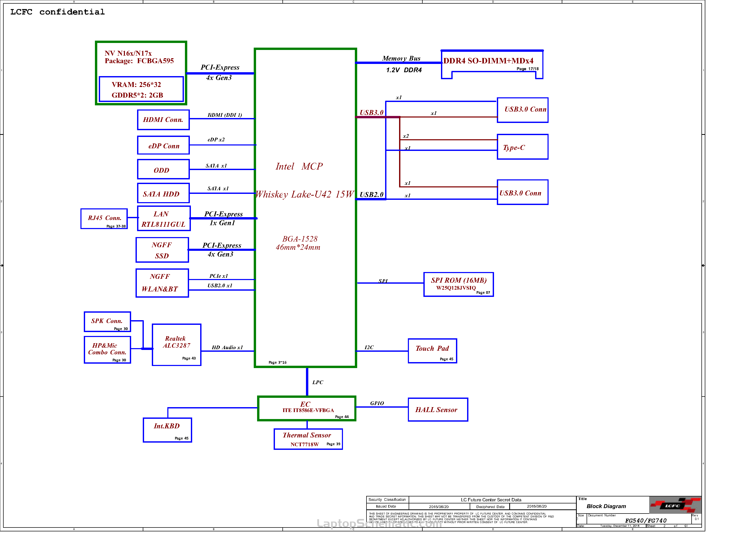Screen dimensions: 756x535
Task: Click the FG540/FG740 document number
Action: (x=646, y=521)
